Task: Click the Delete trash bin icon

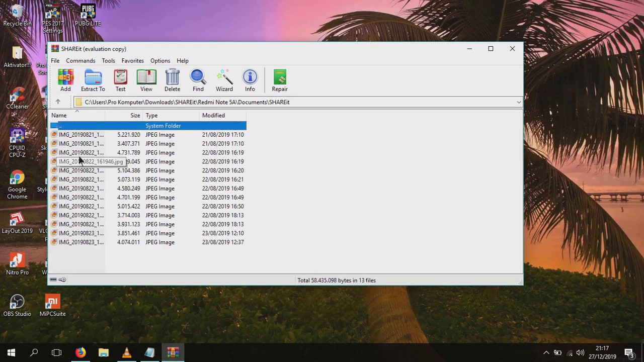Action: tap(172, 80)
